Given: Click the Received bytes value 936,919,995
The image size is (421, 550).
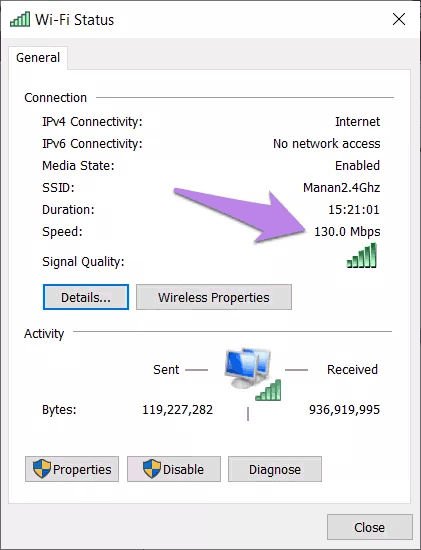Looking at the screenshot, I should 344,410.
